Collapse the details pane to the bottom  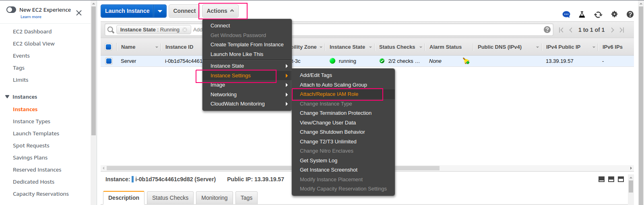point(601,179)
